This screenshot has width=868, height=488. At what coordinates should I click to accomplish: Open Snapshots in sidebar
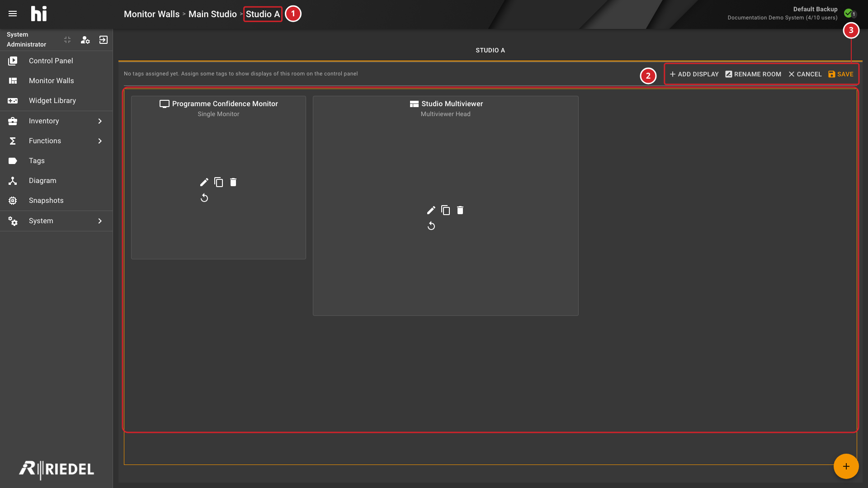[56, 200]
